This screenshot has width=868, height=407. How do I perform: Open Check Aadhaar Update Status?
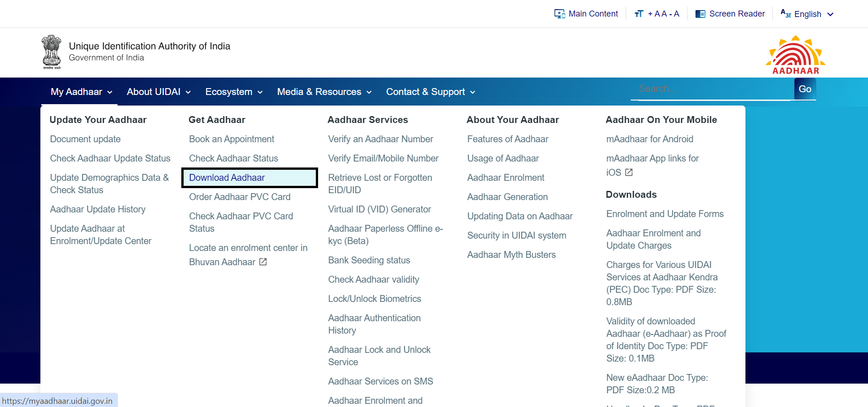[x=110, y=158]
